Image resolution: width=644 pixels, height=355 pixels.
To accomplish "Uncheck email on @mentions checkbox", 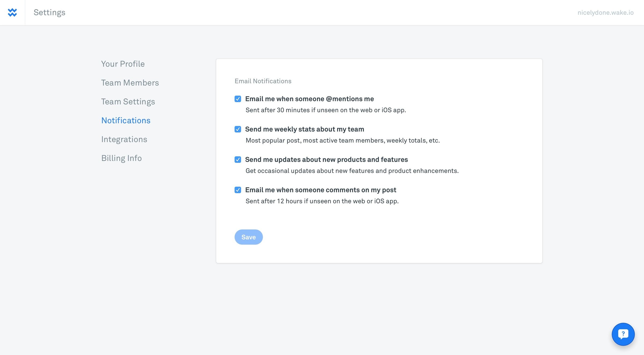I will 238,99.
